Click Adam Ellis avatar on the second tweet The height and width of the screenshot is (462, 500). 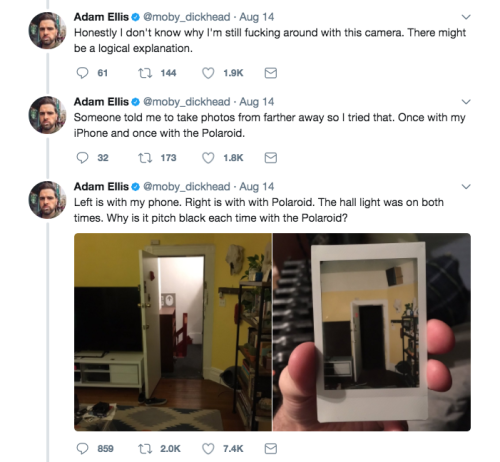point(47,115)
